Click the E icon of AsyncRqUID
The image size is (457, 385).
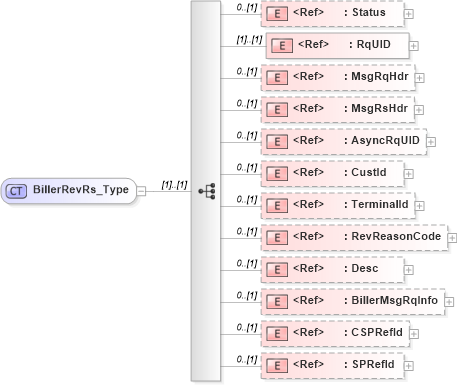277,142
